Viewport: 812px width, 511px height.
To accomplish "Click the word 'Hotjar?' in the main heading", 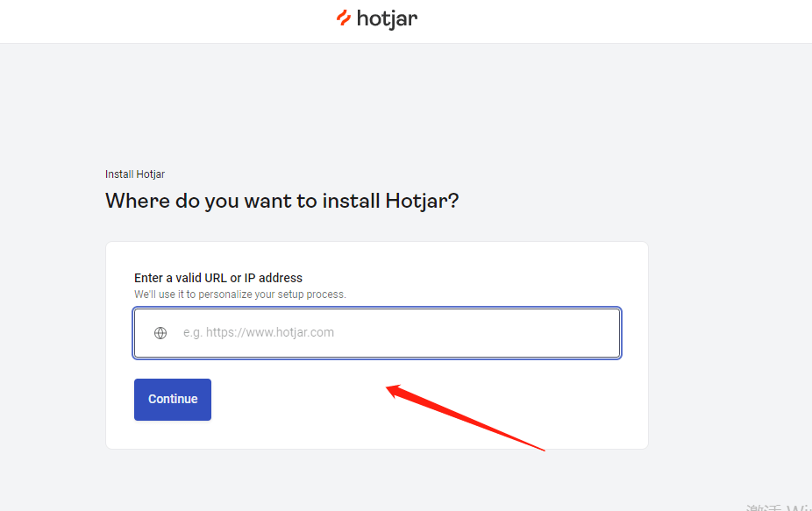I will pyautogui.click(x=422, y=201).
